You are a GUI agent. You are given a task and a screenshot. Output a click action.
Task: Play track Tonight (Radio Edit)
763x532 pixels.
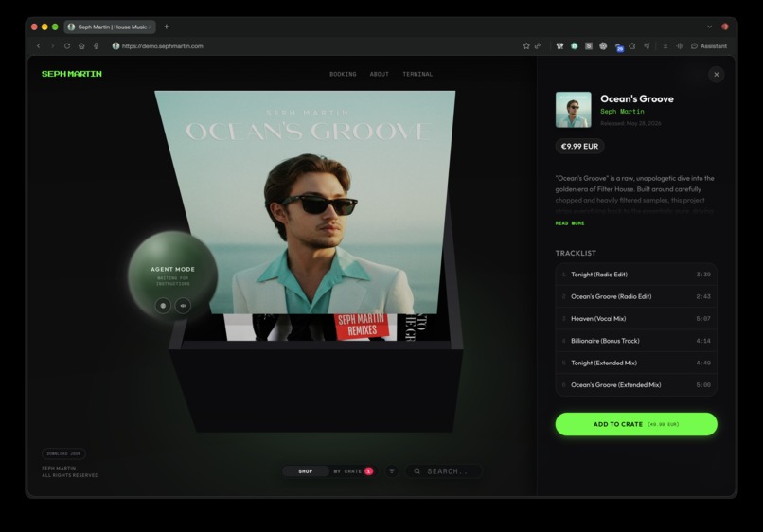point(636,275)
